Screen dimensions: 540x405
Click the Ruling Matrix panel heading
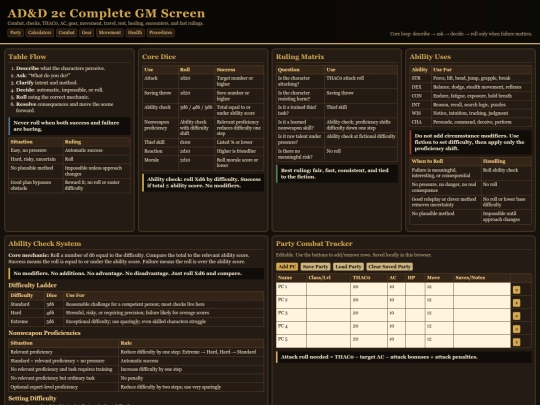tap(300, 57)
